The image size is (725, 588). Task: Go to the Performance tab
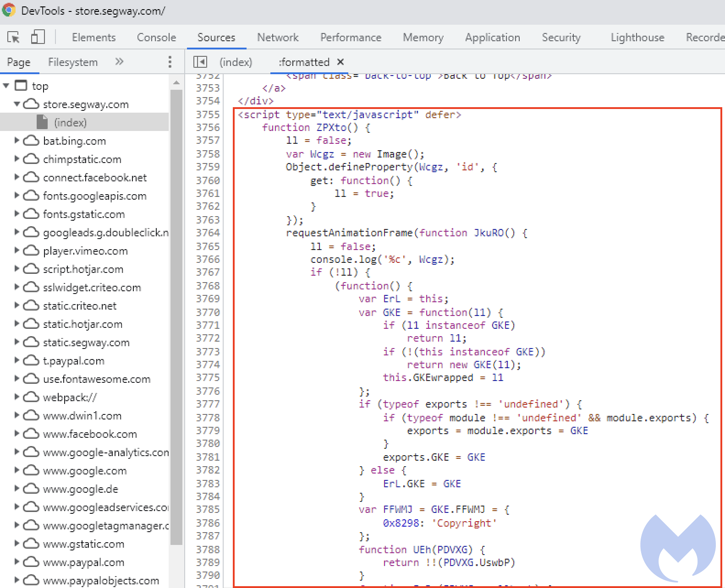tap(351, 38)
